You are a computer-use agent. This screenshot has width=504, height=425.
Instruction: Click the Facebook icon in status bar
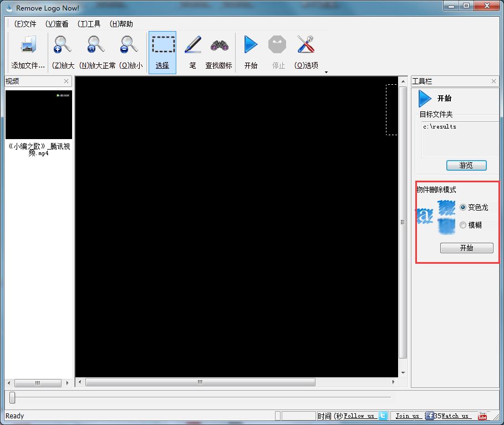[x=429, y=416]
